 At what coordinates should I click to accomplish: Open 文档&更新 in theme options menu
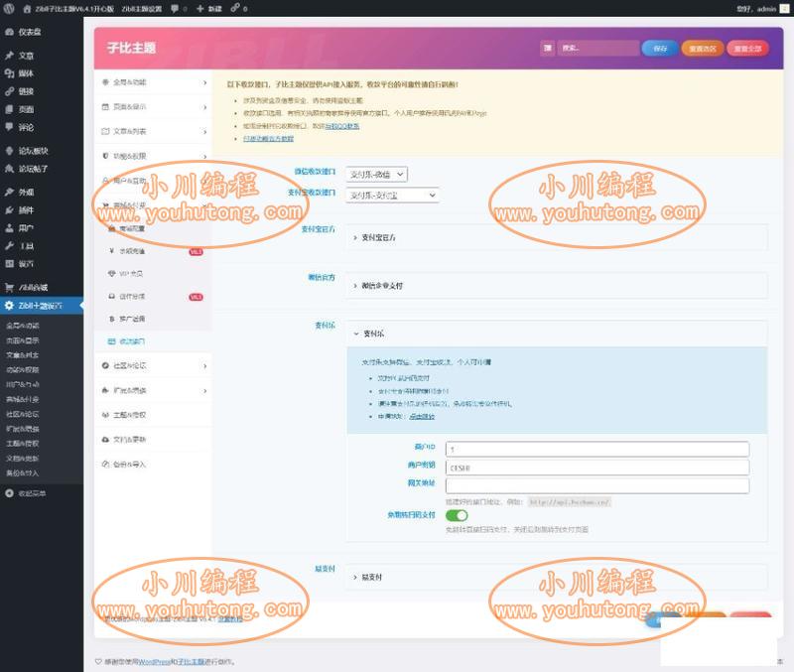(153, 440)
